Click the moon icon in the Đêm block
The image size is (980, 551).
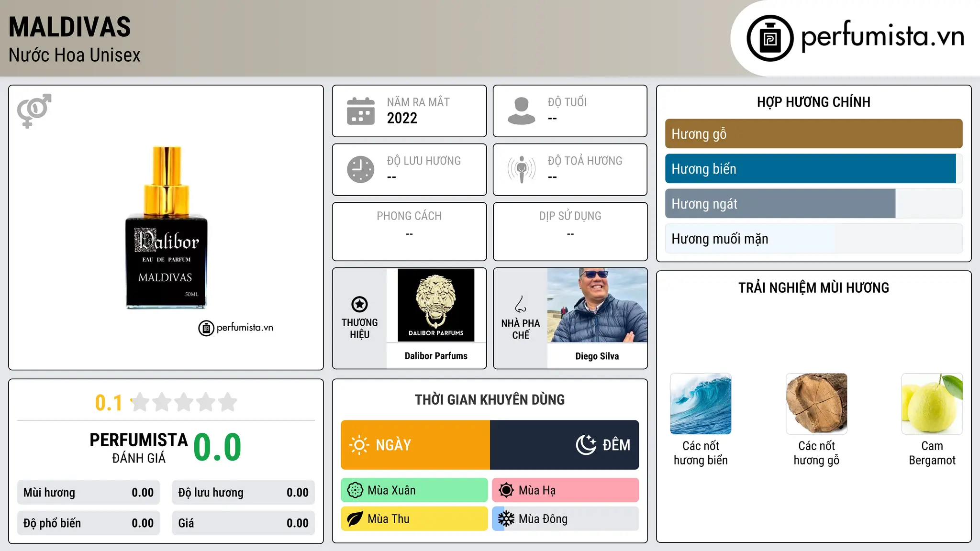pos(586,445)
